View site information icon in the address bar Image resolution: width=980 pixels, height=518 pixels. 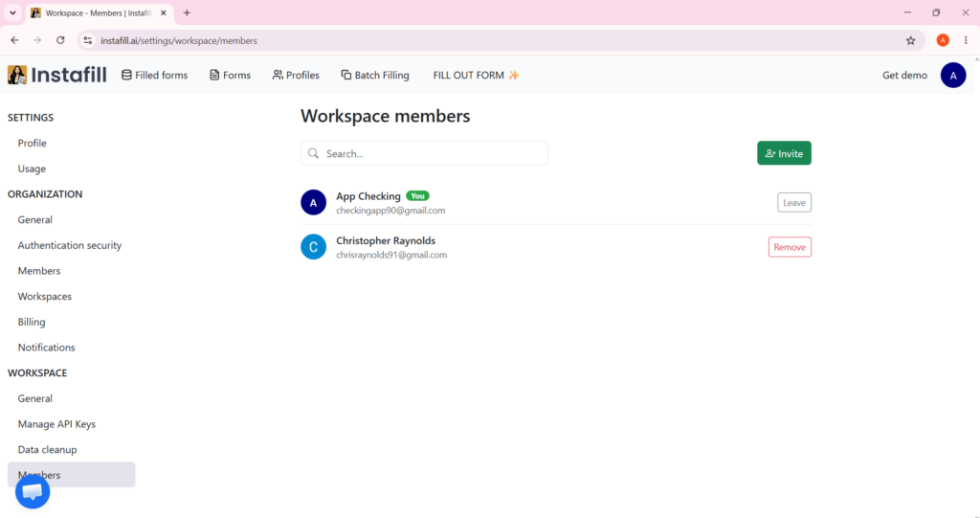[x=88, y=40]
